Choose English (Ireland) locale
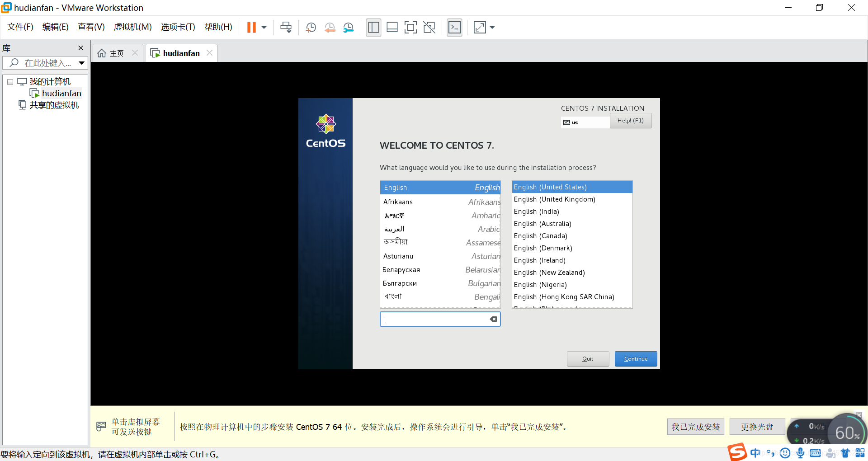 click(x=572, y=260)
